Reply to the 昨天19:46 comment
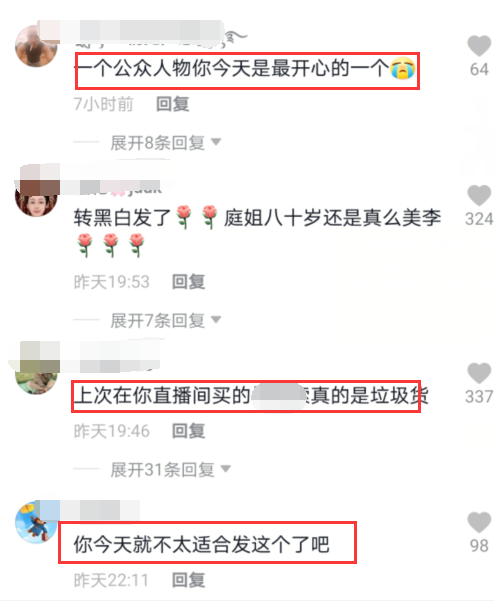 [x=188, y=431]
